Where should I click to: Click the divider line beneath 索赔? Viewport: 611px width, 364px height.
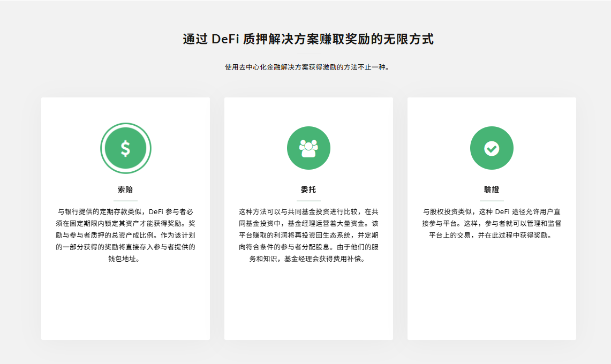tap(125, 201)
